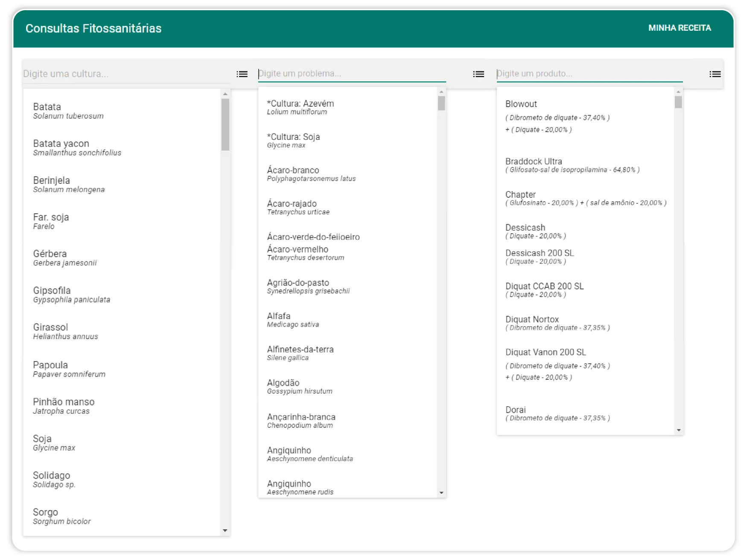Screen dimensions: 747x560
Task: Click 'Consultas Fitossanitárias' header title
Action: 93,28
